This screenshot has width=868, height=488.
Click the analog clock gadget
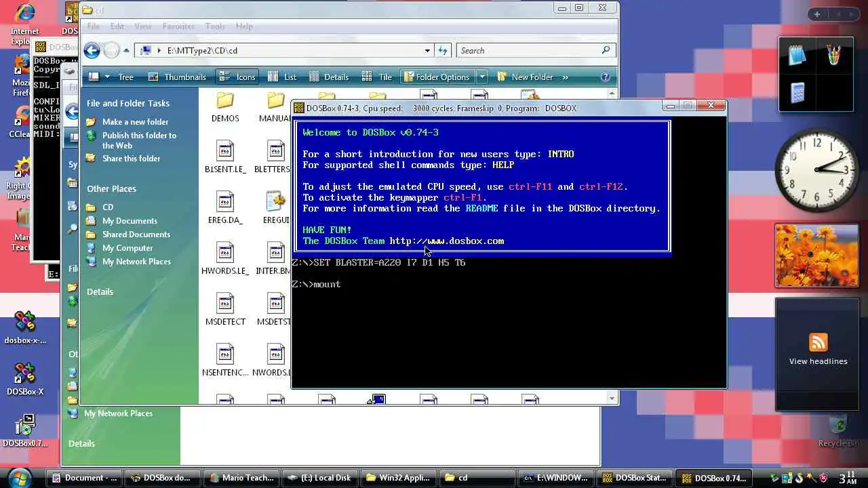pos(816,169)
